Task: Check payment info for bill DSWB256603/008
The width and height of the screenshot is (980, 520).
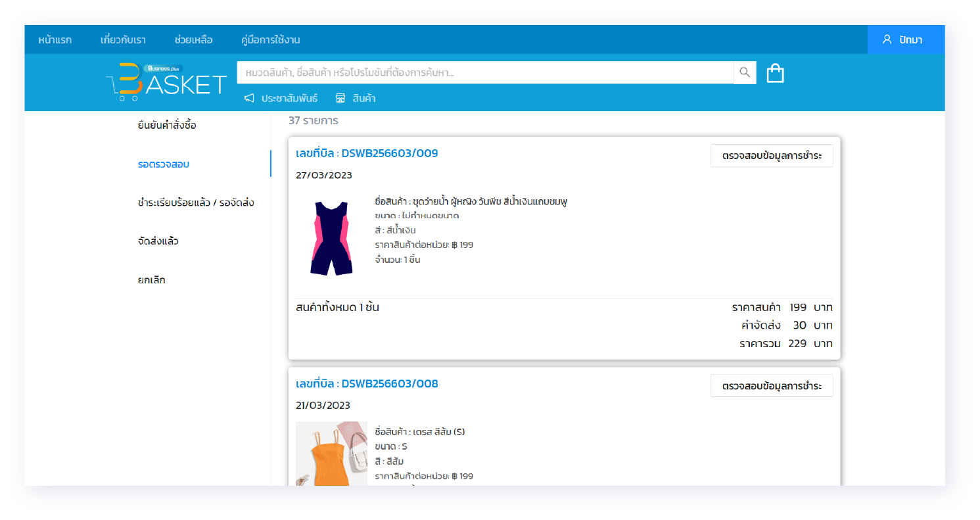Action: point(772,386)
